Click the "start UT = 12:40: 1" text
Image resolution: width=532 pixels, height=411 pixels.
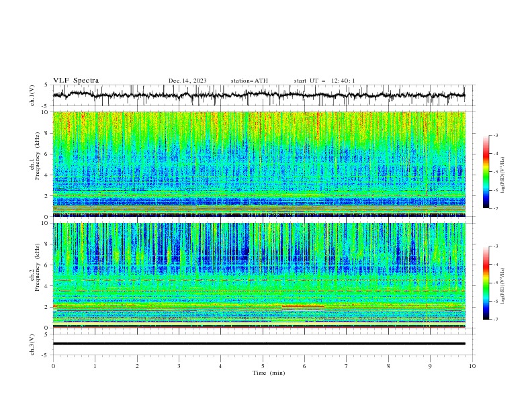tap(324, 81)
